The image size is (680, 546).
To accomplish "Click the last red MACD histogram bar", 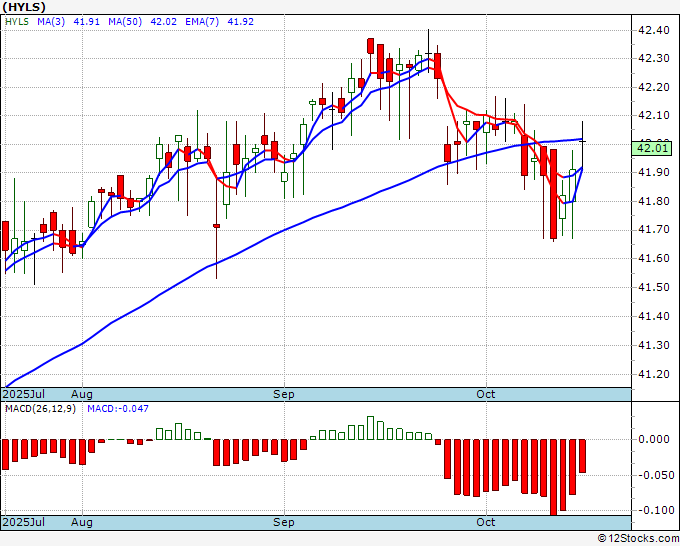I will 582,456.
